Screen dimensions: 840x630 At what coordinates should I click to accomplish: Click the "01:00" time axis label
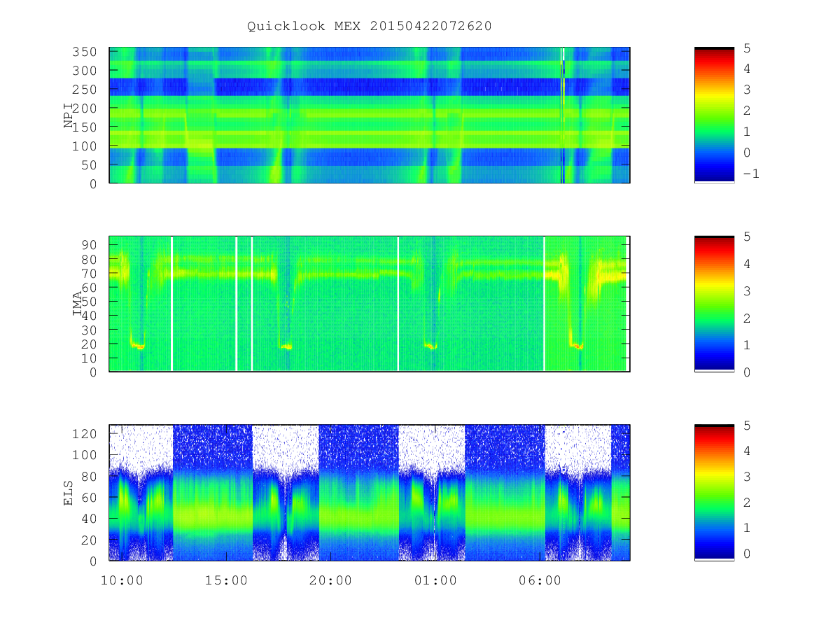(435, 580)
